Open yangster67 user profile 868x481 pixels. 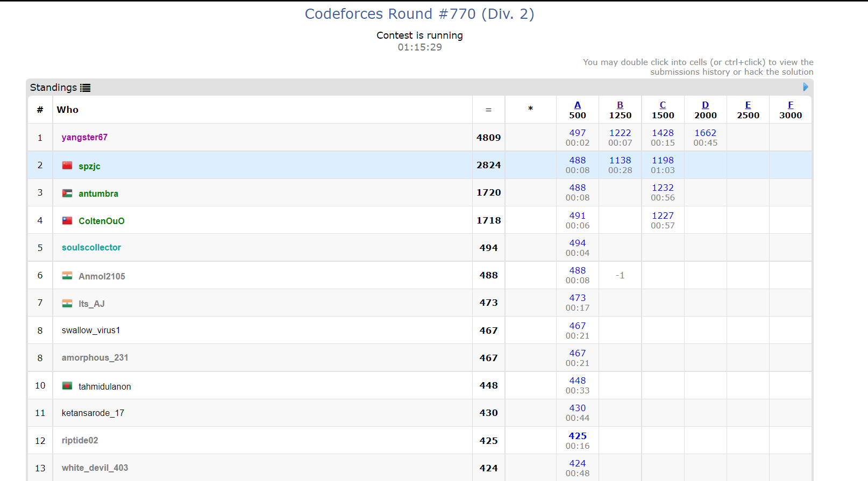(x=84, y=138)
